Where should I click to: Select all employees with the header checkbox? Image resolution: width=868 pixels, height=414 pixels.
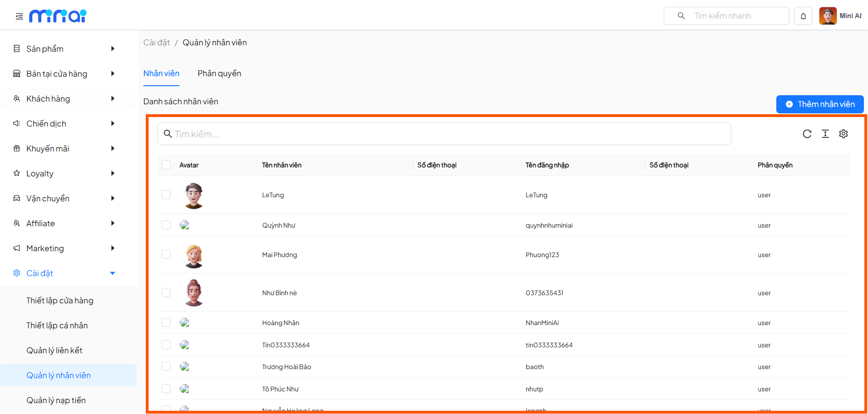(x=166, y=165)
